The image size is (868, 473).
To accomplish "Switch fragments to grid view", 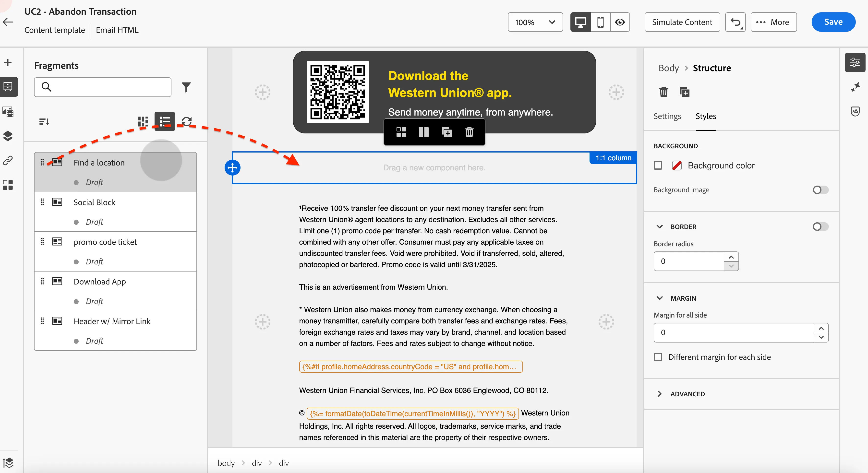I will click(143, 121).
